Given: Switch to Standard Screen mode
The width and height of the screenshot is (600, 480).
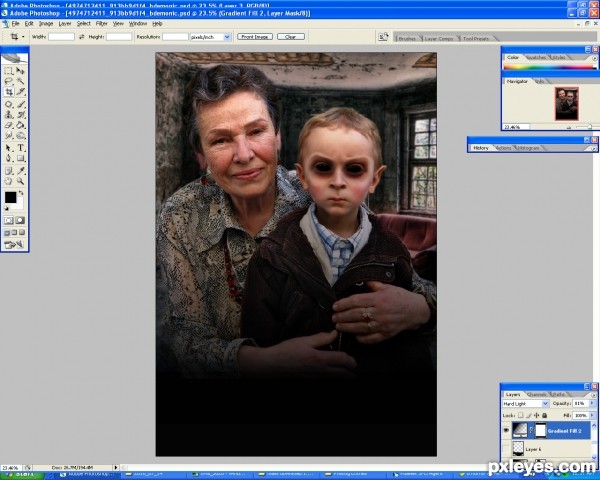Looking at the screenshot, I should (x=7, y=232).
